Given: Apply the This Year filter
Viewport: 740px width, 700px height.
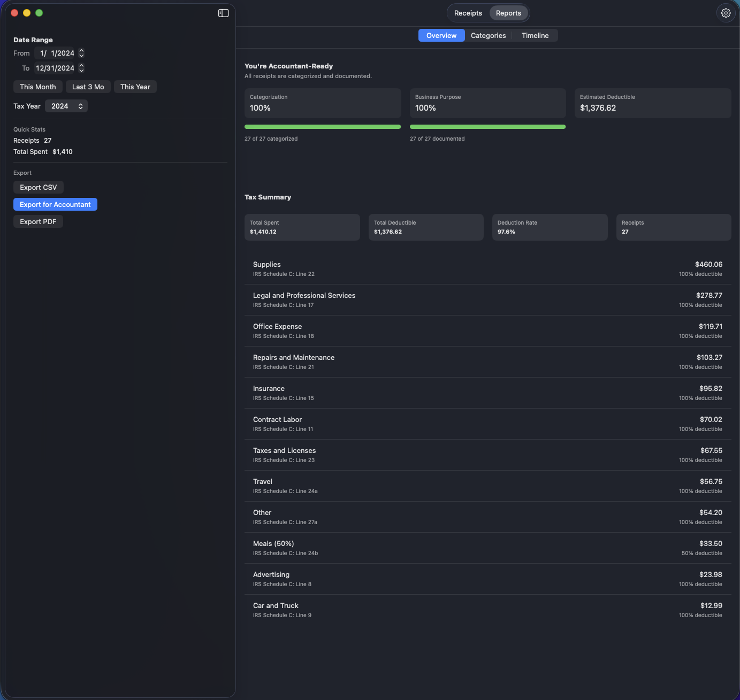Looking at the screenshot, I should (x=135, y=87).
